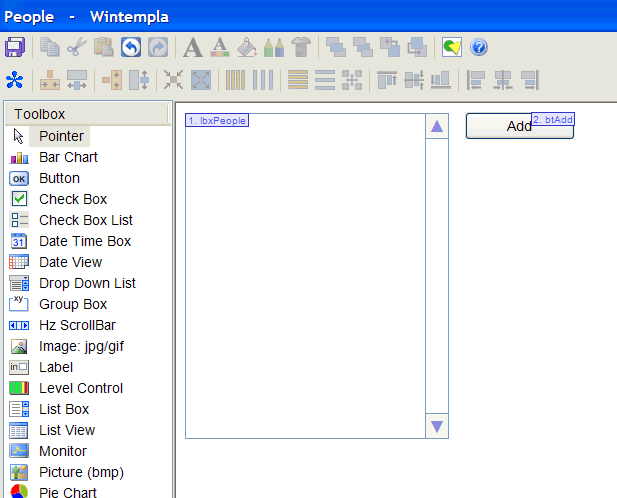Click the tan icon with inward horizontal arrows
Image resolution: width=617 pixels, height=498 pixels.
coord(50,80)
